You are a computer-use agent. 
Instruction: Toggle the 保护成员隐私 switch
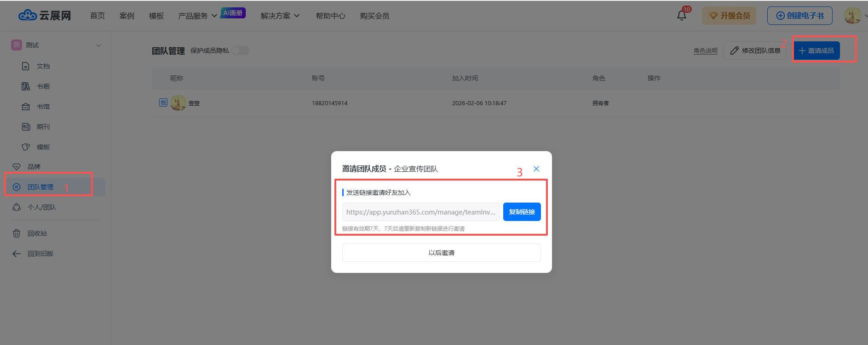[240, 51]
